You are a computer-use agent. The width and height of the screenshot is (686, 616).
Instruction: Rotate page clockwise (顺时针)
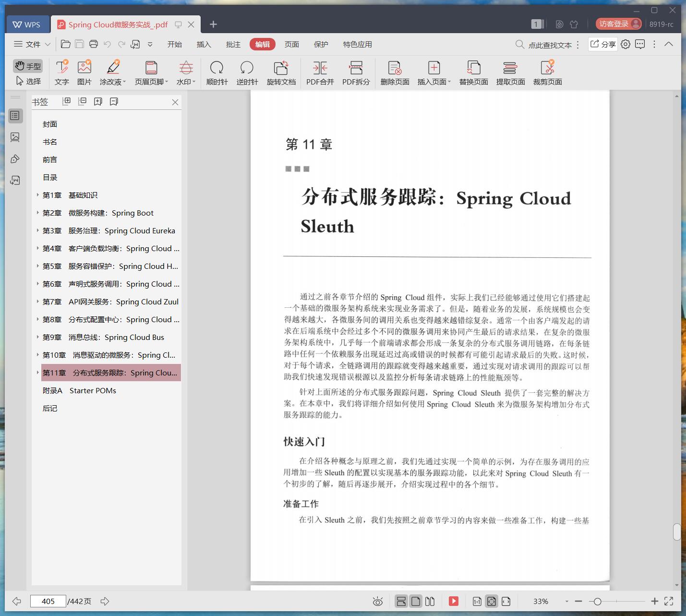[217, 73]
